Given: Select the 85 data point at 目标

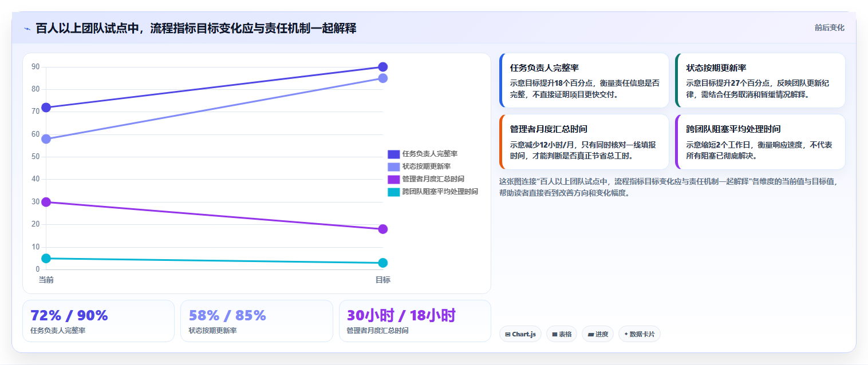Looking at the screenshot, I should [x=383, y=78].
